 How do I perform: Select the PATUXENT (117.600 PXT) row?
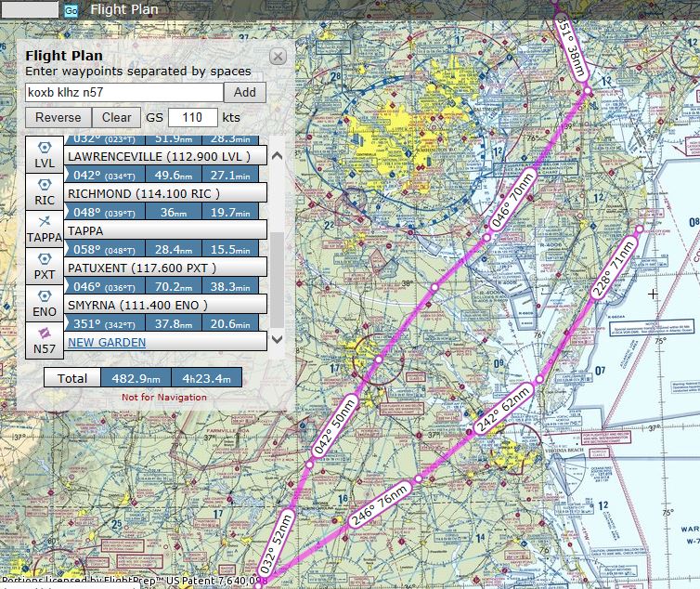165,268
